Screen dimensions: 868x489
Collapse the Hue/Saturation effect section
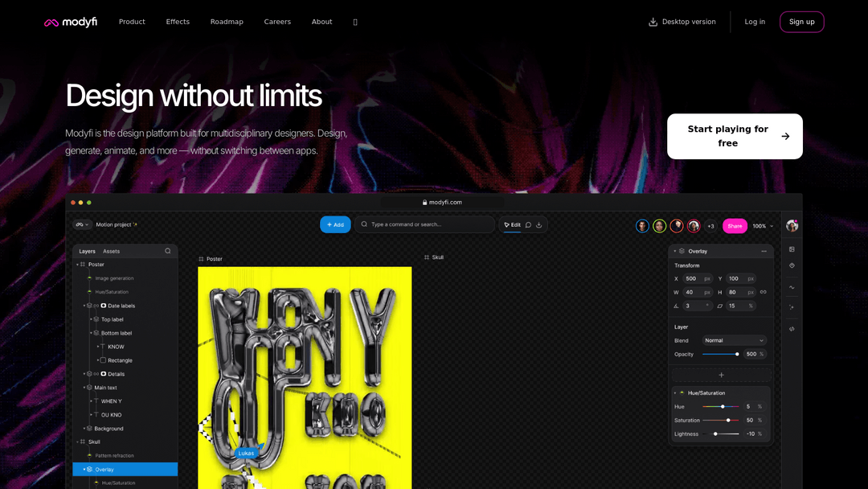coord(675,393)
